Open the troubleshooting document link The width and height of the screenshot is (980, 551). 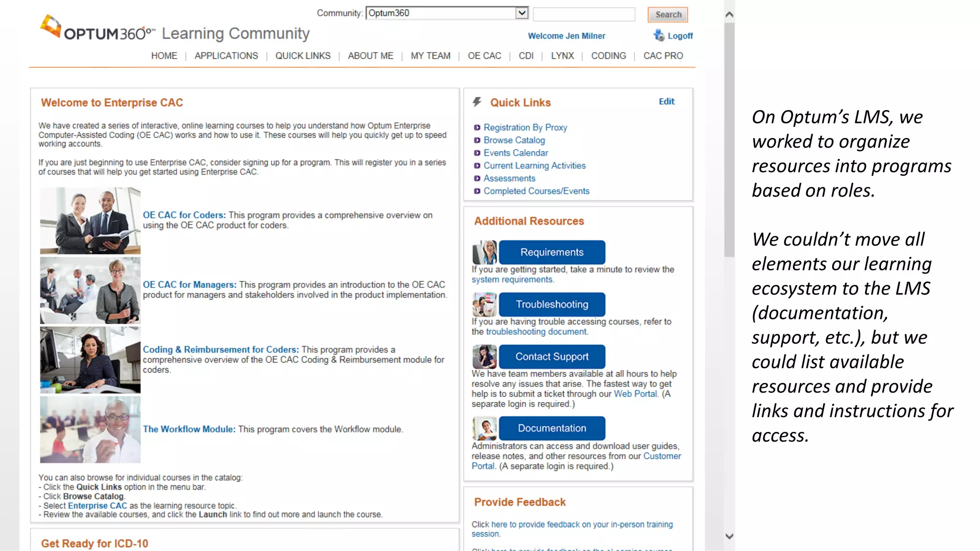pos(536,332)
